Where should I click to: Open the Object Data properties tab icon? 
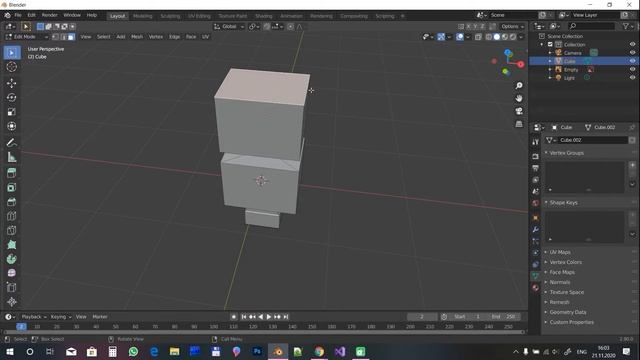tap(536, 276)
